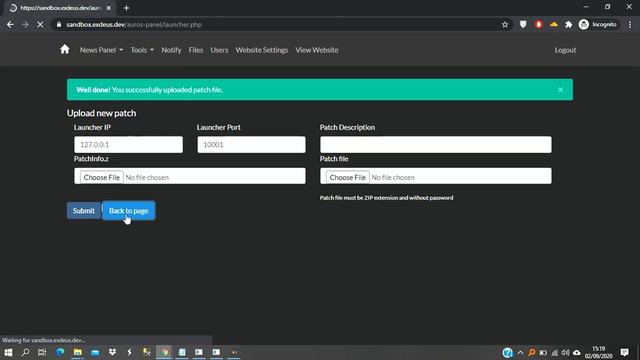Image resolution: width=640 pixels, height=360 pixels.
Task: Open the orange cloud extension icon
Action: [553, 24]
